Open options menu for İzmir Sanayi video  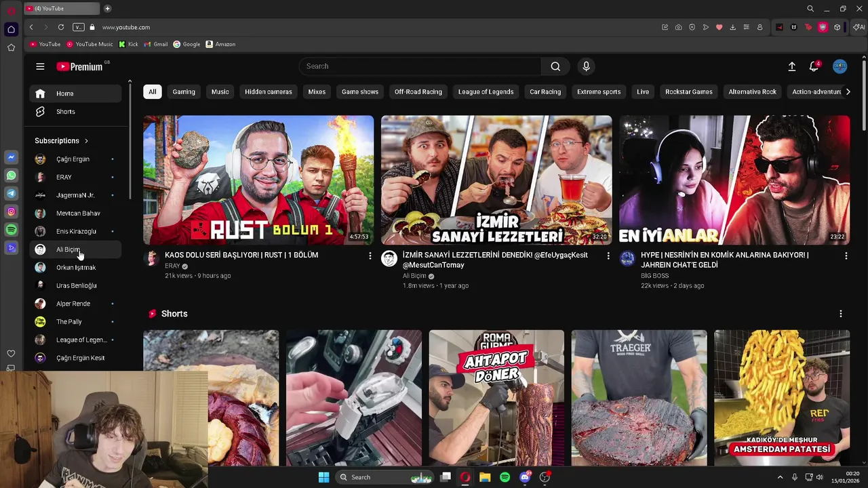(x=608, y=256)
